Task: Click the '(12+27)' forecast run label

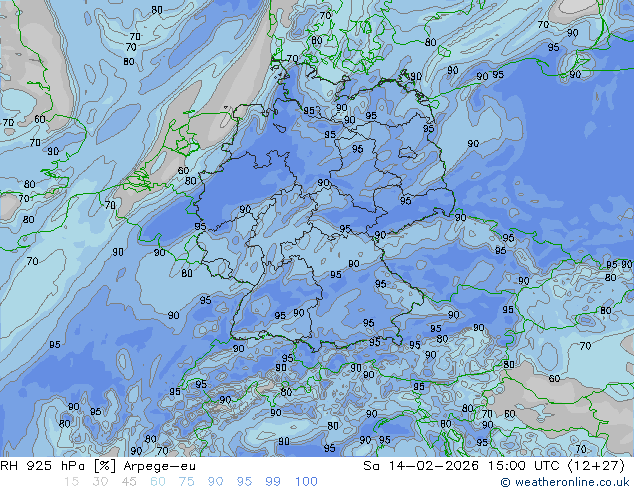Action: click(596, 466)
